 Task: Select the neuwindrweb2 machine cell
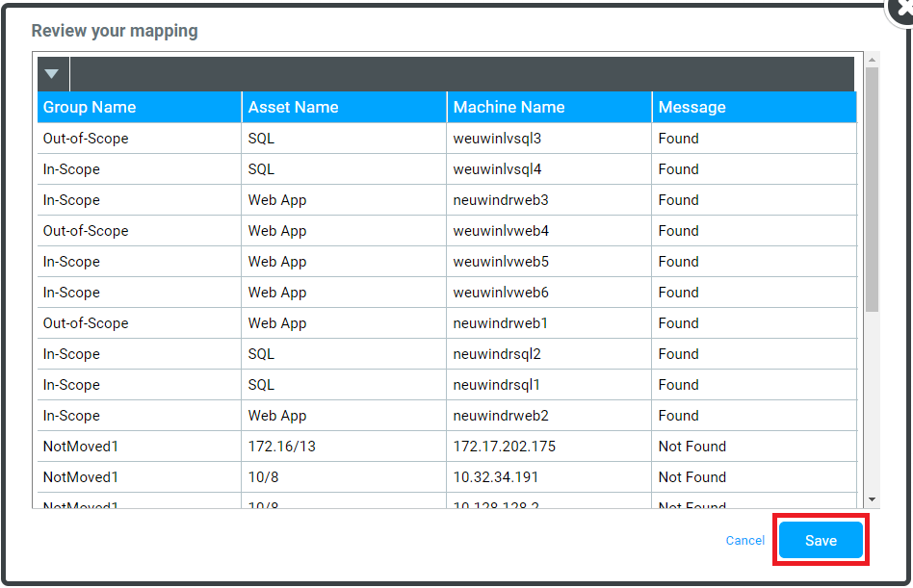point(501,416)
